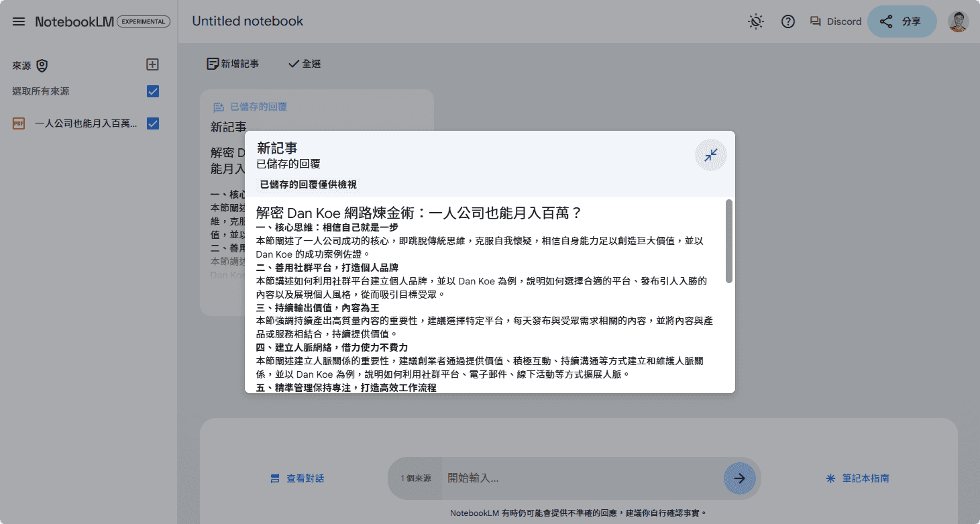Image resolution: width=980 pixels, height=524 pixels.
Task: Open 查看對話 view conversation
Action: pyautogui.click(x=297, y=478)
